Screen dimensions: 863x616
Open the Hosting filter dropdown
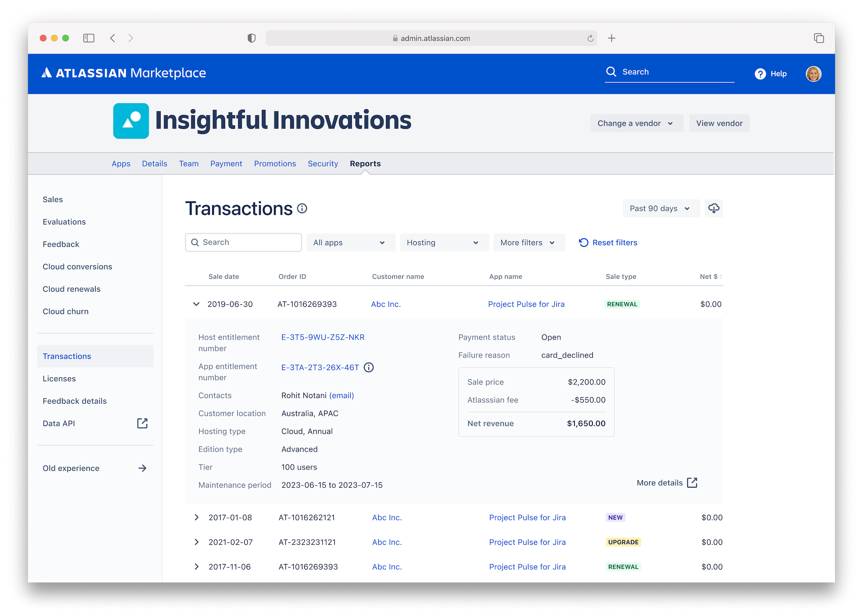pos(444,242)
